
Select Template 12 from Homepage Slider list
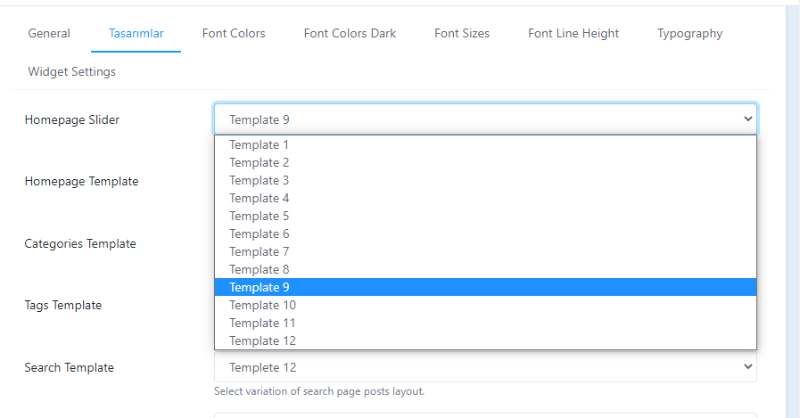click(x=485, y=341)
